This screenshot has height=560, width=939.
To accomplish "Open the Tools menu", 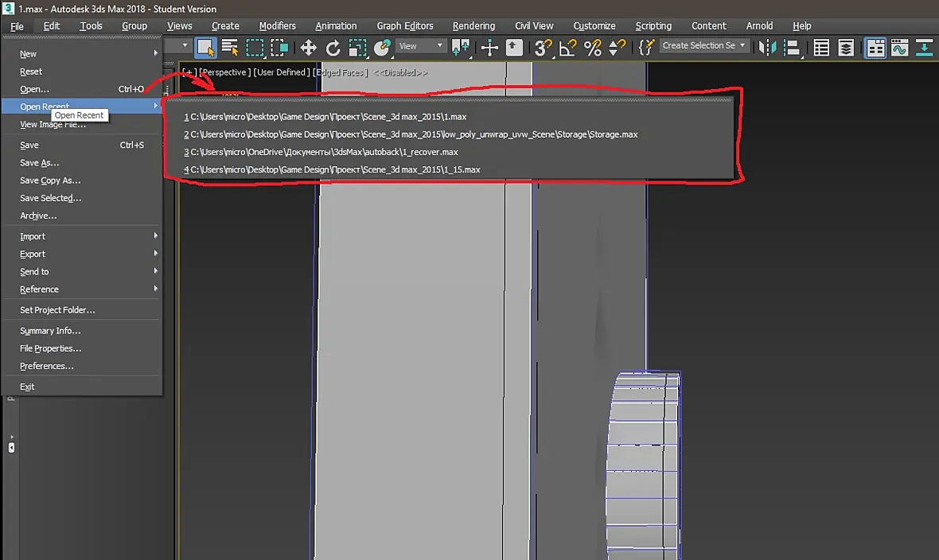I will (x=91, y=25).
